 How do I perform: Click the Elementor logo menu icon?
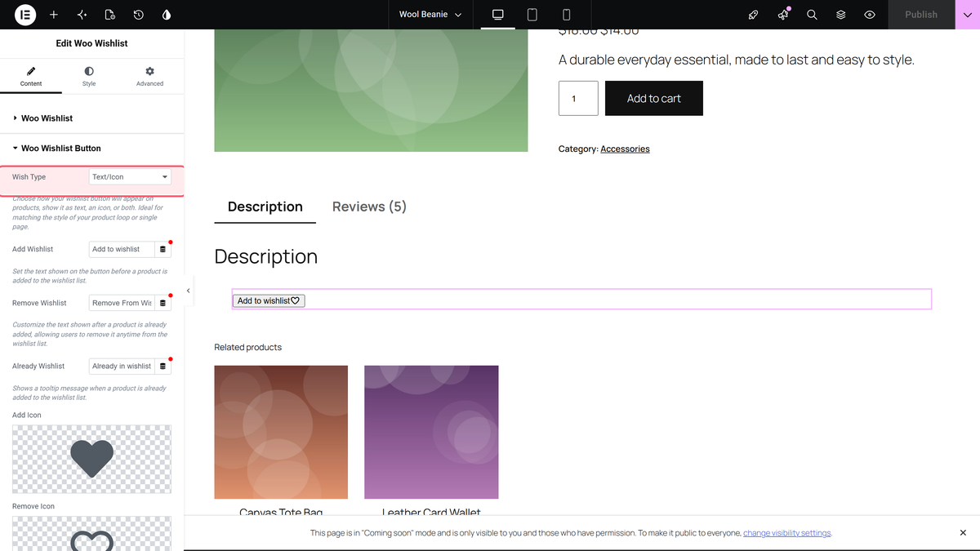[x=25, y=15]
